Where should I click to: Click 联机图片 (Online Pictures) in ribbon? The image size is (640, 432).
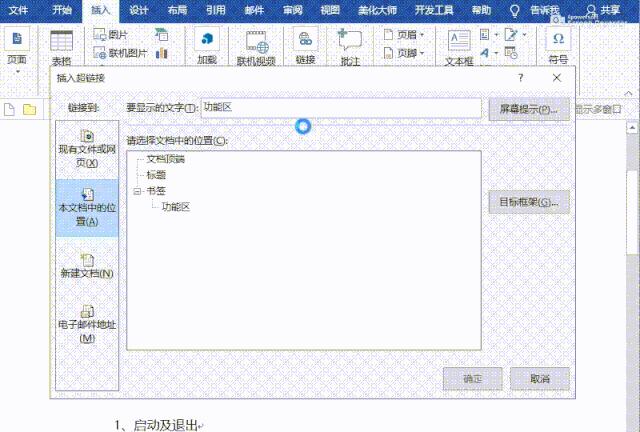tap(120, 53)
